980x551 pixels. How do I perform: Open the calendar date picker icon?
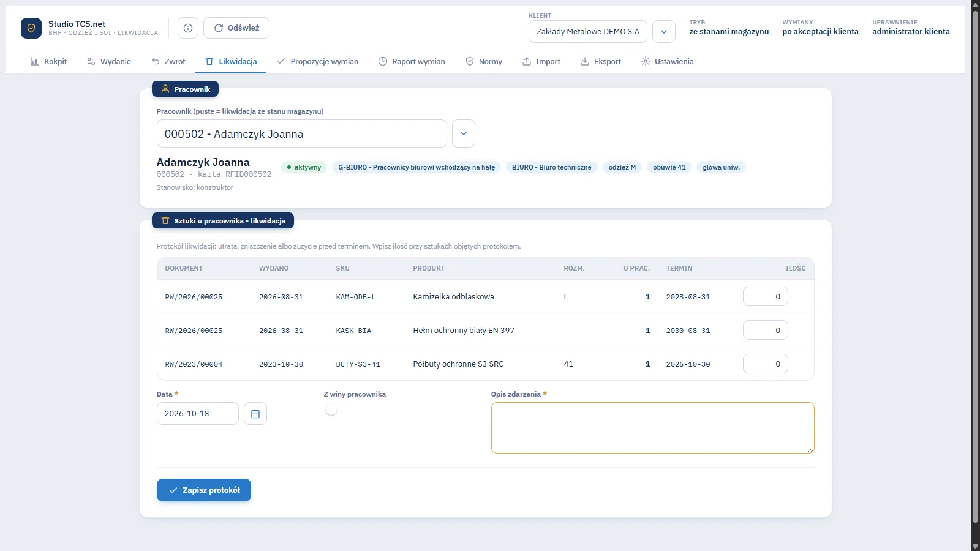255,414
